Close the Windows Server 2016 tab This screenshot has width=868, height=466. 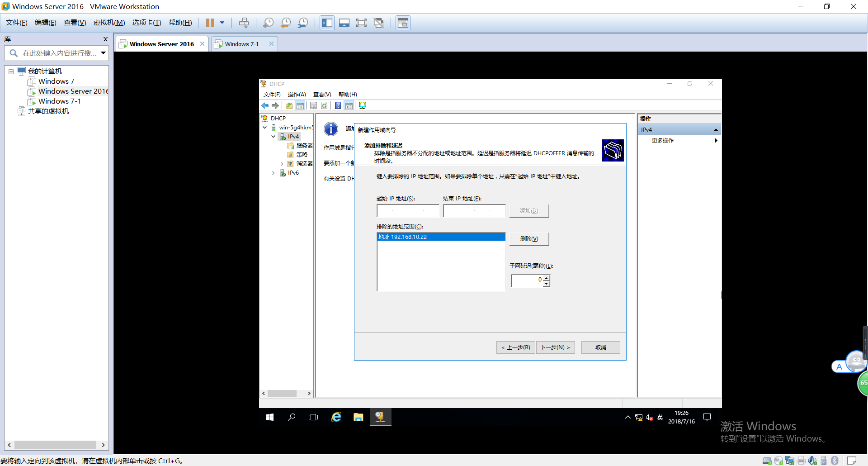(x=202, y=44)
